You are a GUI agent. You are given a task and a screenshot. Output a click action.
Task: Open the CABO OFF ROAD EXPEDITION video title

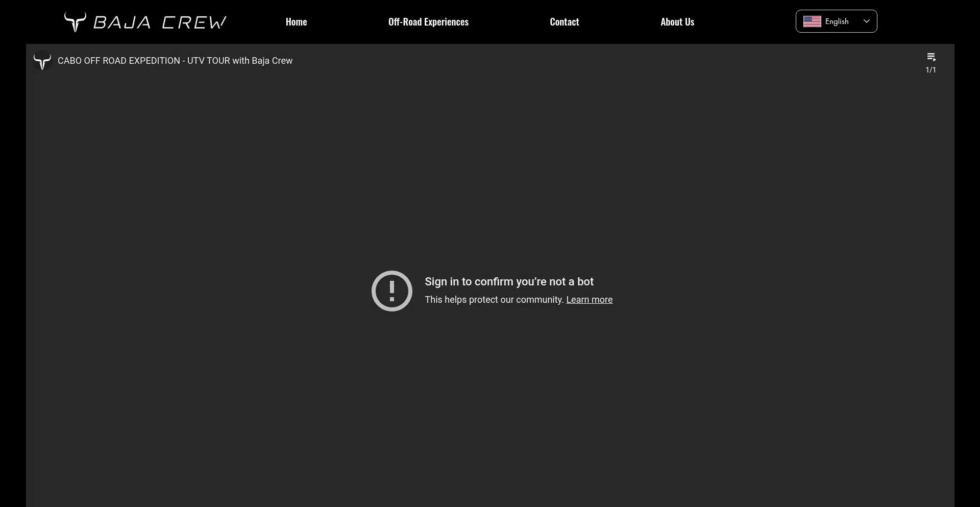[175, 61]
